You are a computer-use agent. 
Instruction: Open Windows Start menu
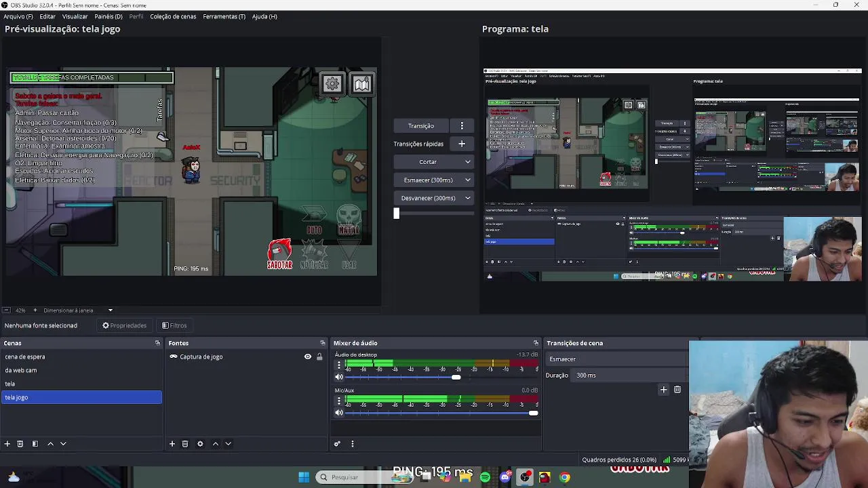tap(304, 477)
